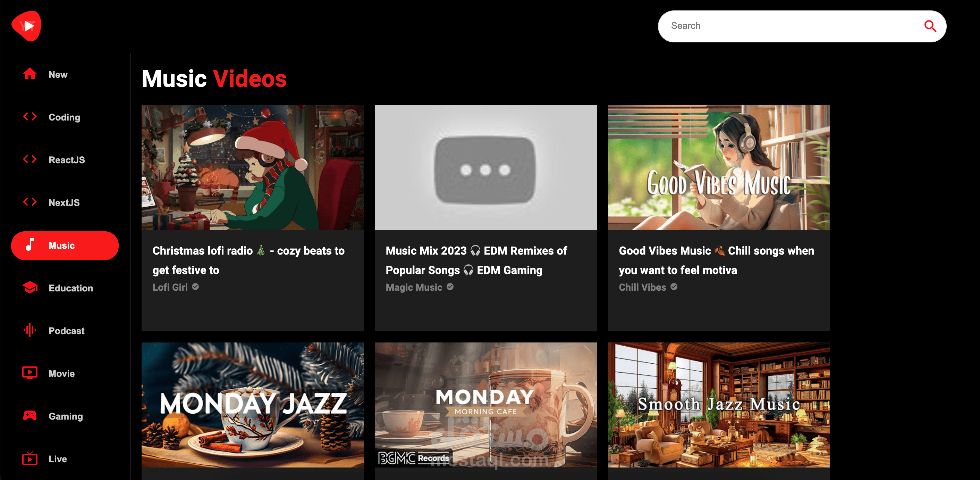Go to the Education category
The width and height of the screenshot is (980, 480).
(65, 288)
